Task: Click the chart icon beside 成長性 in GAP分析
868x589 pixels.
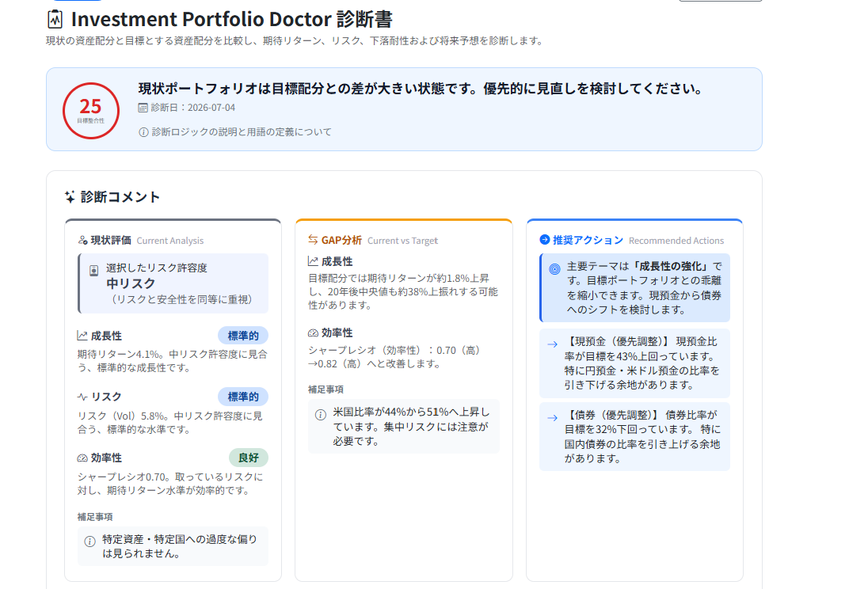Action: [313, 260]
